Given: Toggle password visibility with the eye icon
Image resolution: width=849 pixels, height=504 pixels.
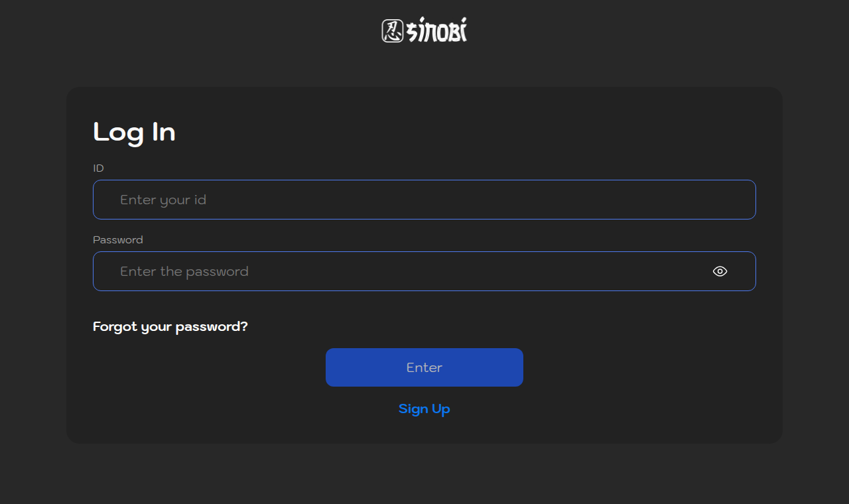Looking at the screenshot, I should point(720,271).
